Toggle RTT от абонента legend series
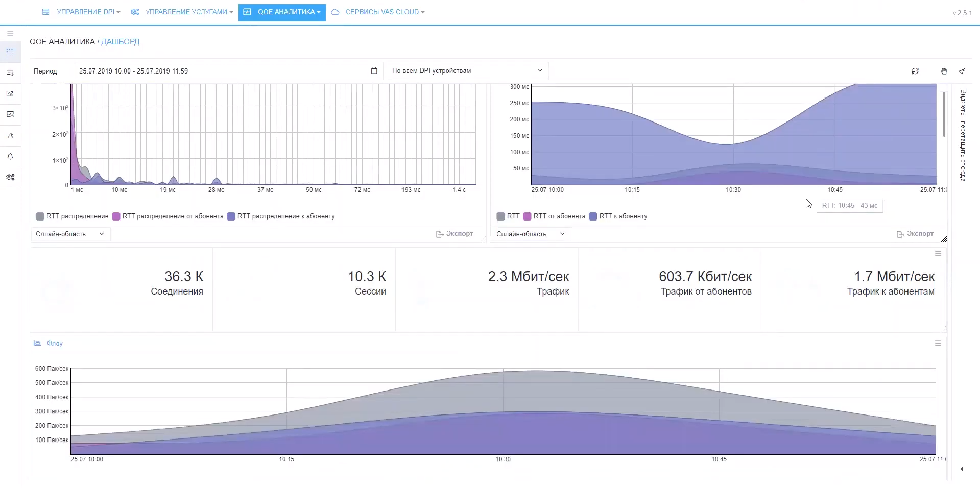980x488 pixels. [x=554, y=216]
